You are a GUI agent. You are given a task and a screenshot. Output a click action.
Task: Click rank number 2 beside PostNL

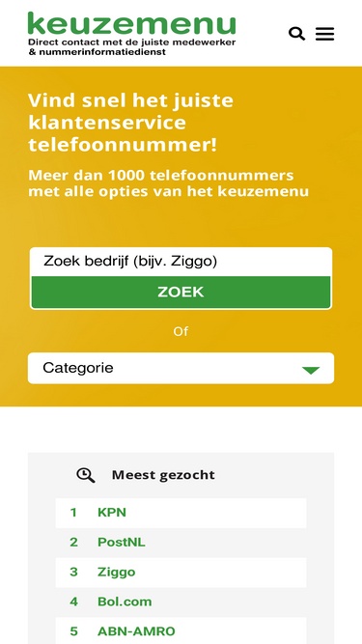pos(73,543)
